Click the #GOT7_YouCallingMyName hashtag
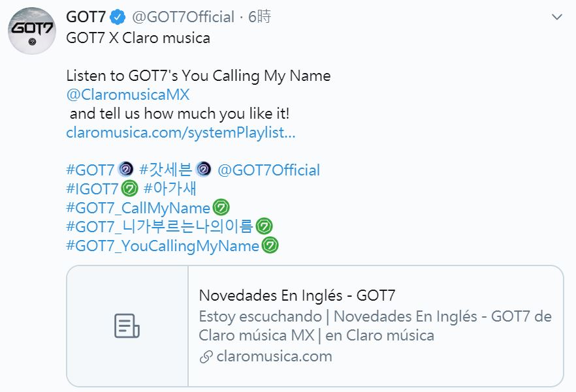Image resolution: width=576 pixels, height=392 pixels. (163, 246)
